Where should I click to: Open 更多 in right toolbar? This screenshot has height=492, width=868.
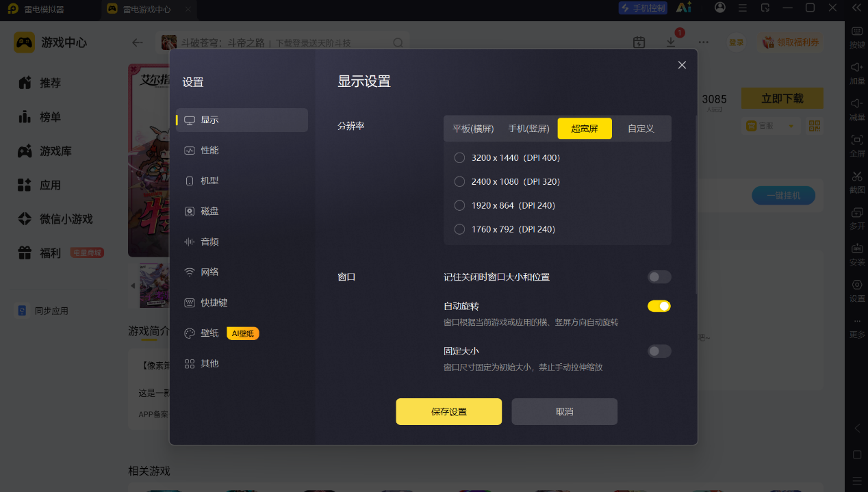[857, 327]
